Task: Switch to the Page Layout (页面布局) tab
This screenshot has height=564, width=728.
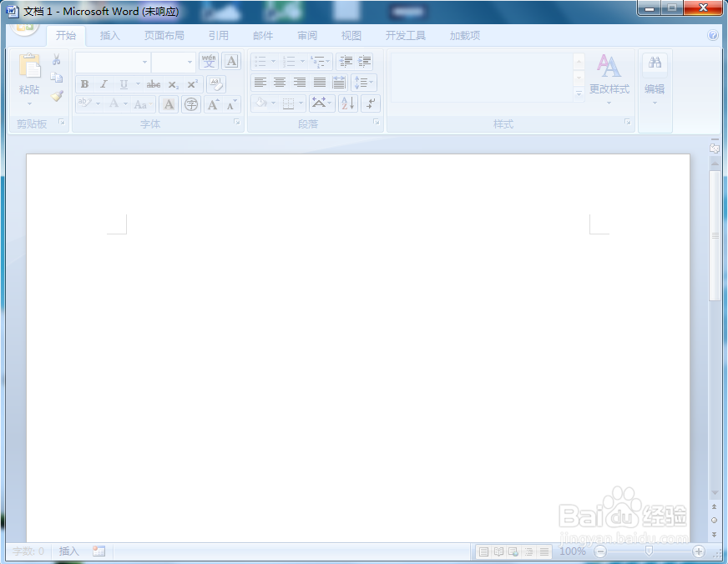Action: click(164, 35)
